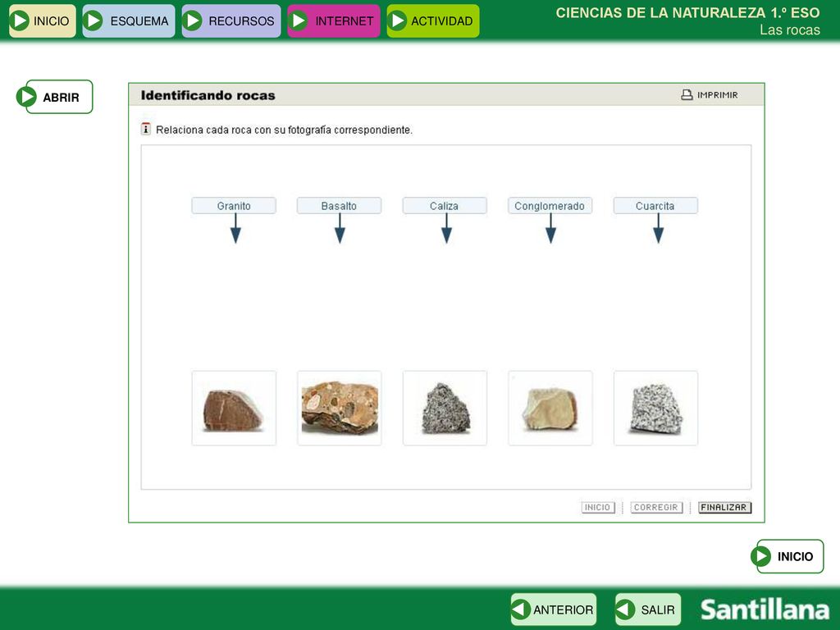Click the play icon on INTERNET tab
Screen dimensions: 840x630
point(298,21)
